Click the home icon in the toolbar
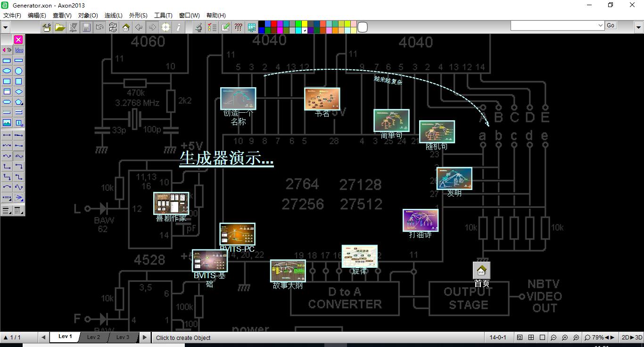 (126, 27)
